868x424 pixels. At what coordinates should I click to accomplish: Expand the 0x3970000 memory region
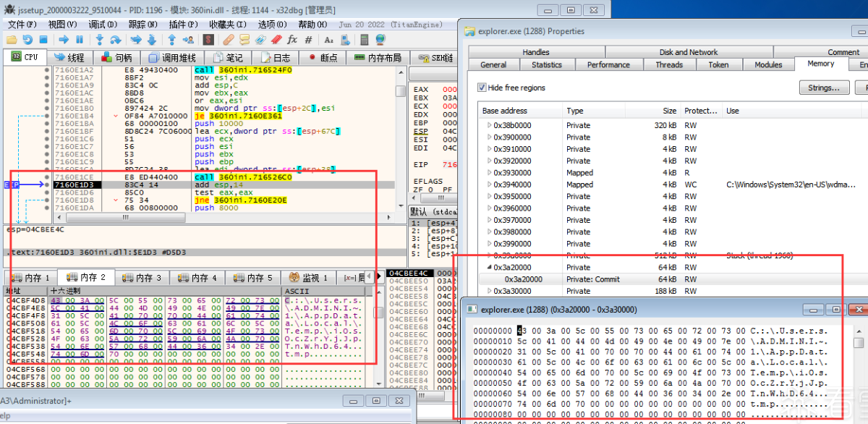489,220
